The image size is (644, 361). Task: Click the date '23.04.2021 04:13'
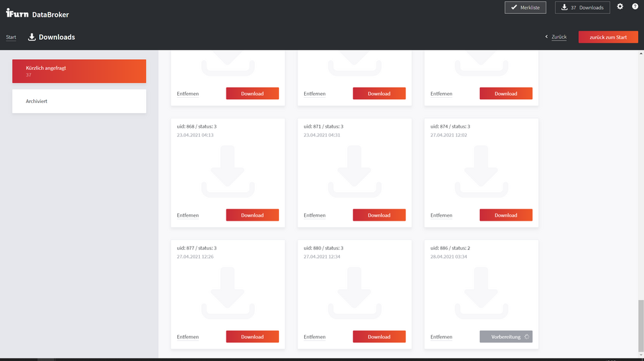(x=195, y=135)
